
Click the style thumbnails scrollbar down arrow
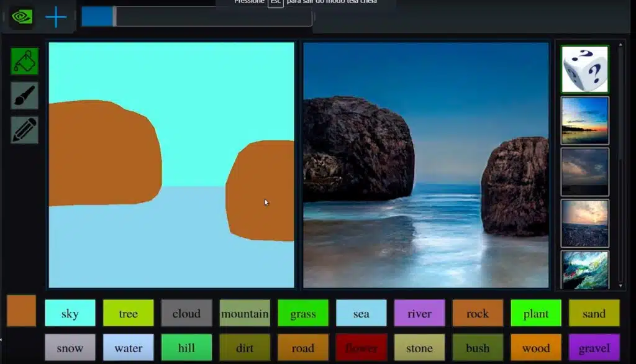tap(619, 285)
